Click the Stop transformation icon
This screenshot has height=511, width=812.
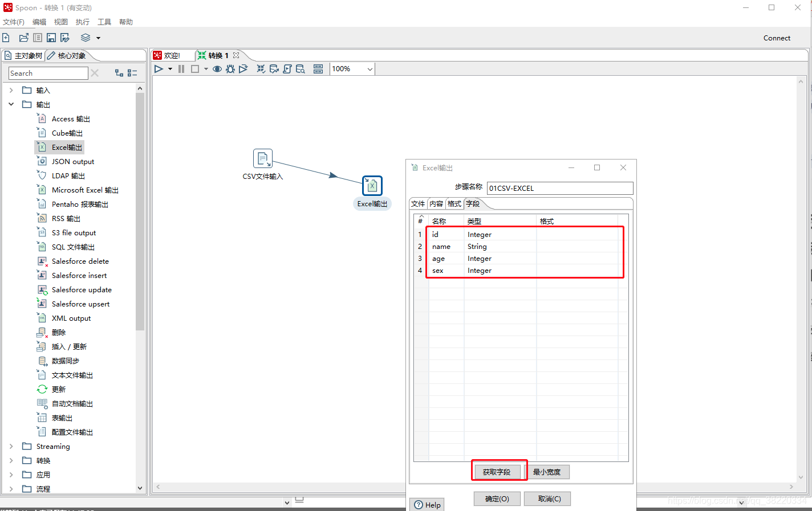click(x=195, y=69)
